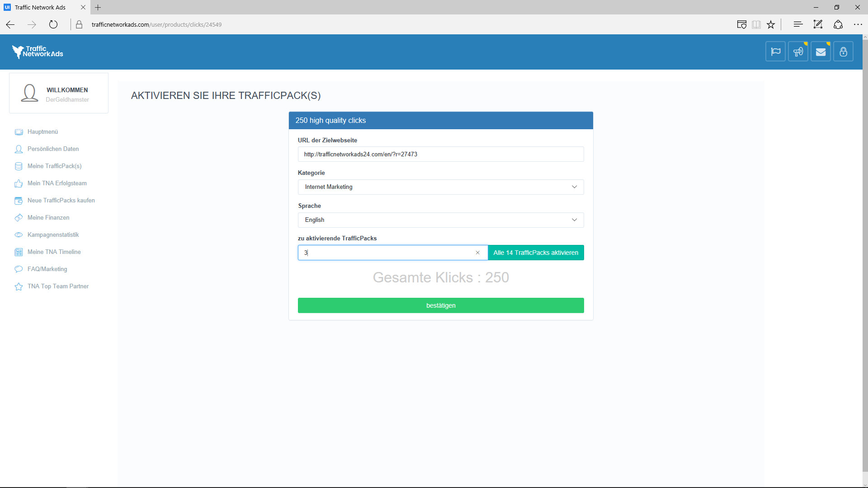868x488 pixels.
Task: Click the URL der Zielwebseite field
Action: (x=440, y=154)
